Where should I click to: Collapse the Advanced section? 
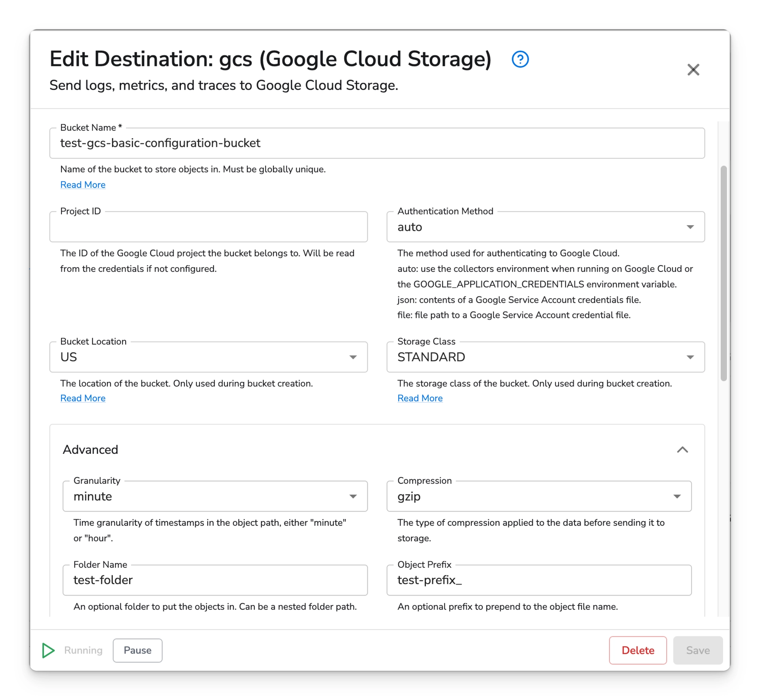pos(683,450)
